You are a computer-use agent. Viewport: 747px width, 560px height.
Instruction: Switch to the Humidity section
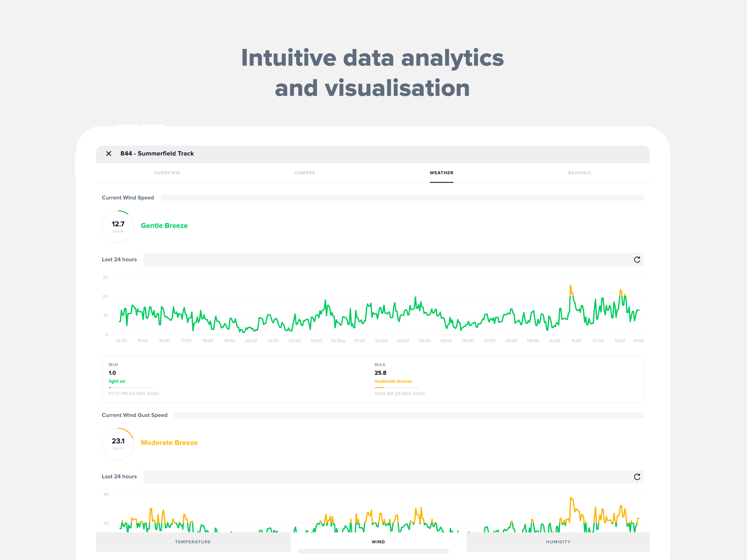coord(558,542)
